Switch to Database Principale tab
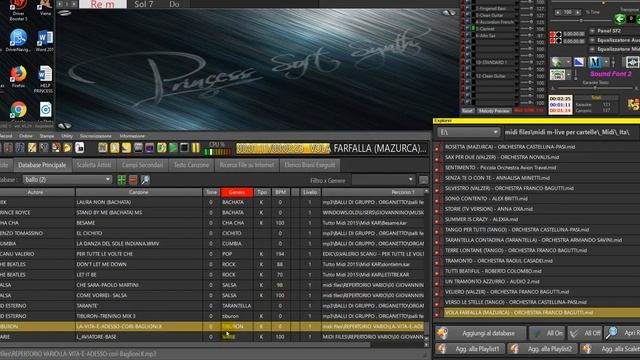Image resolution: width=640 pixels, height=360 pixels. 42,165
